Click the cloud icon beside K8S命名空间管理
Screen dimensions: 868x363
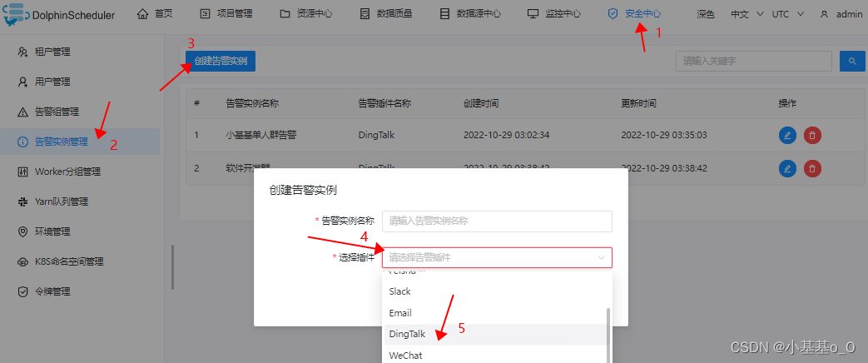point(22,261)
